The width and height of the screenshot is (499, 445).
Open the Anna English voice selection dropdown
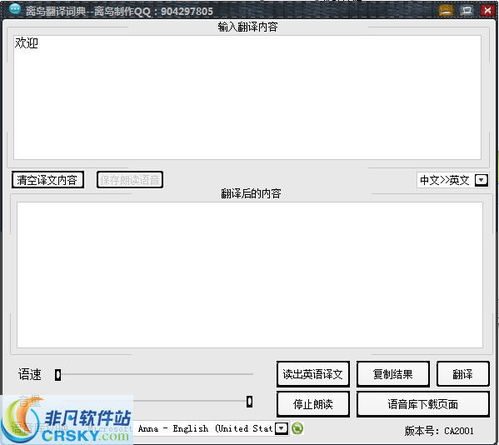coord(282,428)
